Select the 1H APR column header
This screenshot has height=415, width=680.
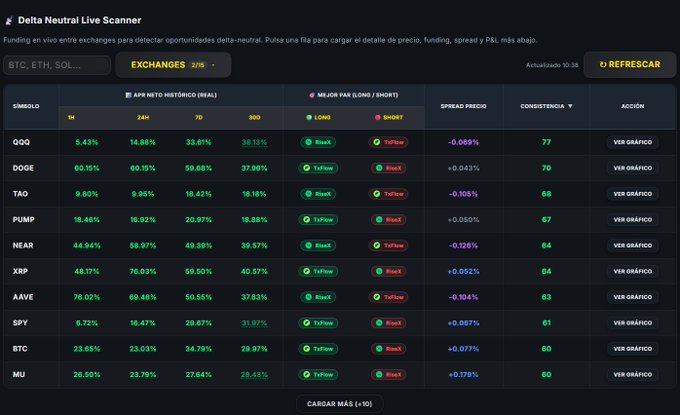[x=71, y=118]
